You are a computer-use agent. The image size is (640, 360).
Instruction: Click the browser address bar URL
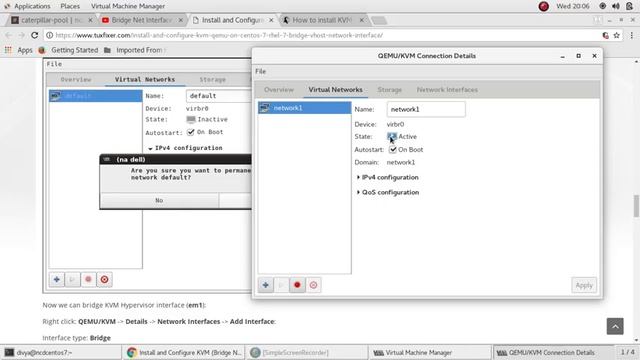[219, 35]
